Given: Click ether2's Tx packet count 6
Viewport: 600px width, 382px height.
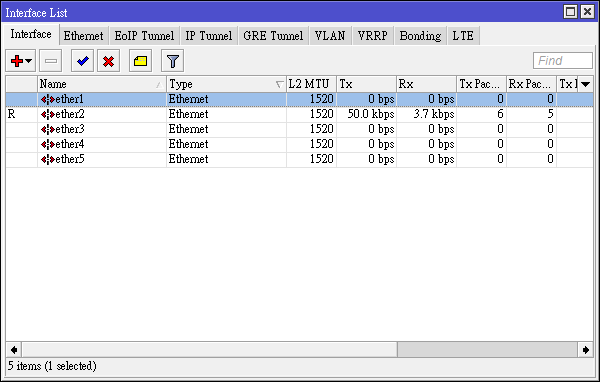Looking at the screenshot, I should coord(500,114).
